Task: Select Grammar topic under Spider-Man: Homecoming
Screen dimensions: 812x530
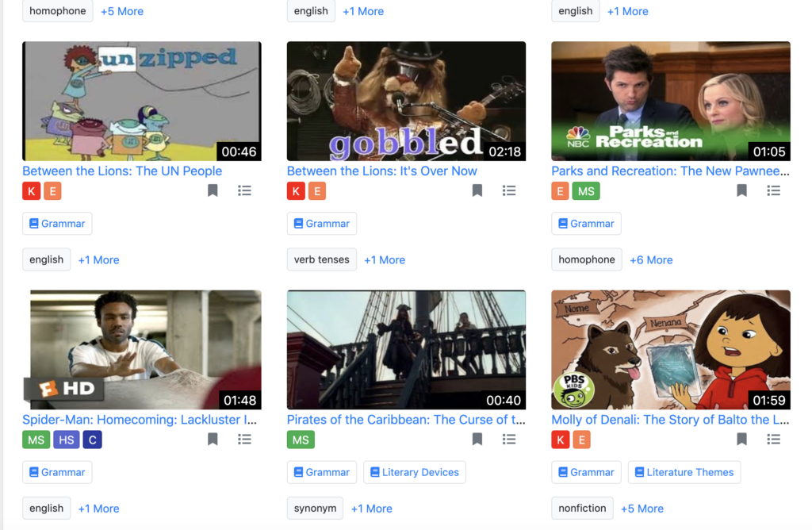Action: click(57, 473)
